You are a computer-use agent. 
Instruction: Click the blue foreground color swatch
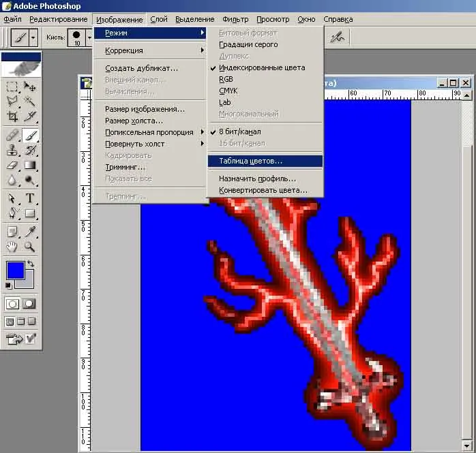(15, 270)
